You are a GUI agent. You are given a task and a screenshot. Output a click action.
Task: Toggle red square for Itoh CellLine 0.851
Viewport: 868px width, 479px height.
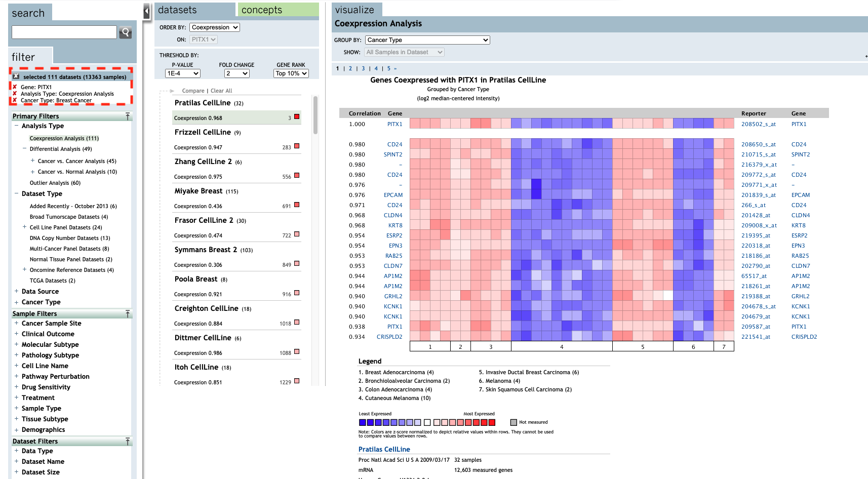[x=297, y=381]
